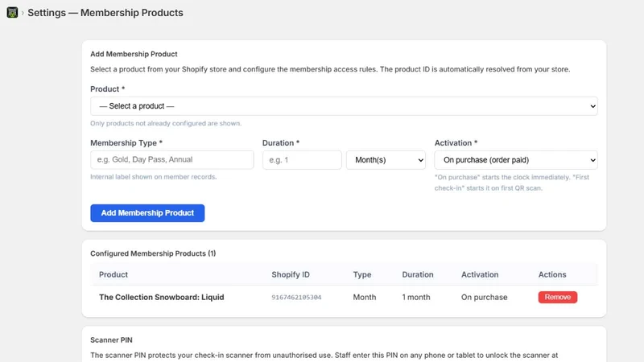The image size is (644, 362).
Task: Remove The Collection Snowboard: Liquid product
Action: (x=557, y=297)
